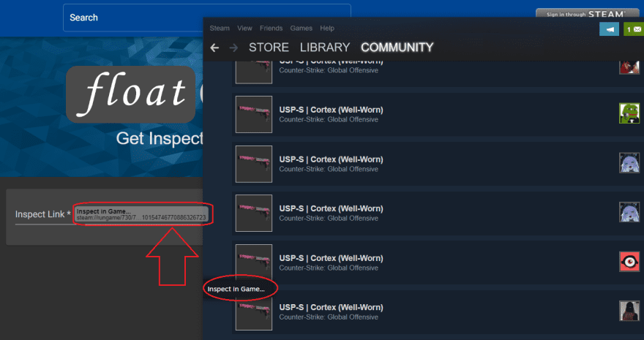
Task: Open USP-S Cortex thumbnail in hooded avatar row
Action: pyautogui.click(x=254, y=314)
